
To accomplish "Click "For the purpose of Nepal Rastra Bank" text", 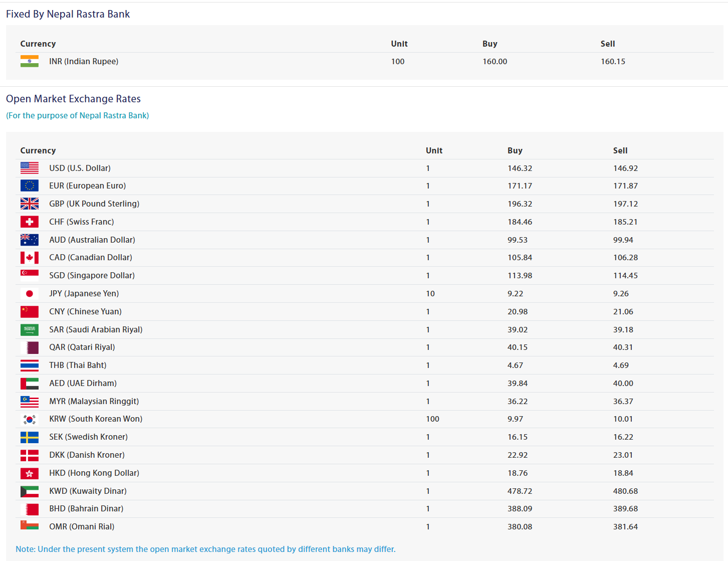I will [x=78, y=115].
